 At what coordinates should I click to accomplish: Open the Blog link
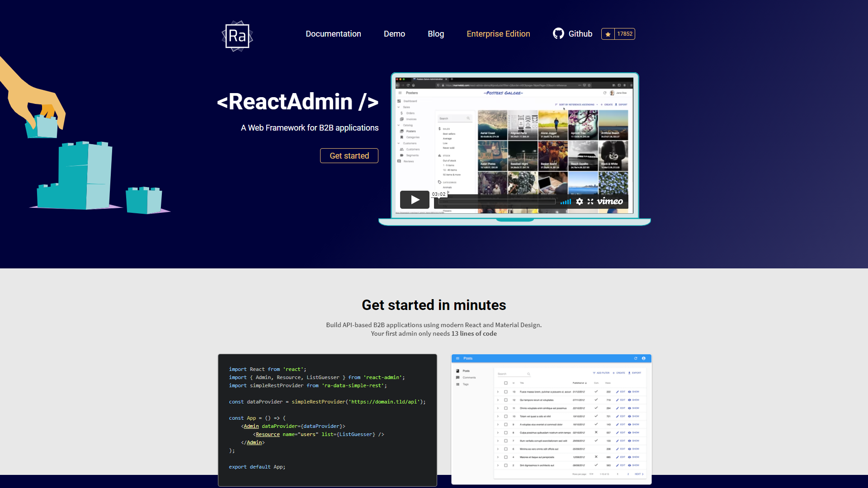(436, 34)
